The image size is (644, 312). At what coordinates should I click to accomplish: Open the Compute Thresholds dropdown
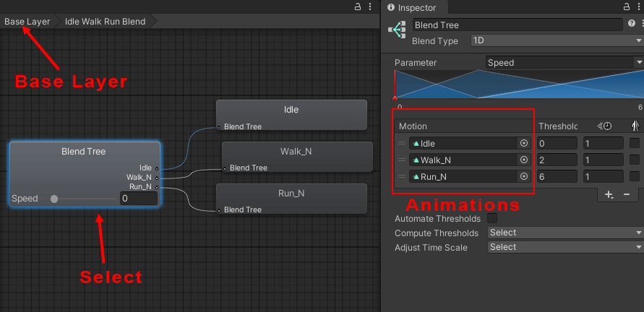point(564,233)
